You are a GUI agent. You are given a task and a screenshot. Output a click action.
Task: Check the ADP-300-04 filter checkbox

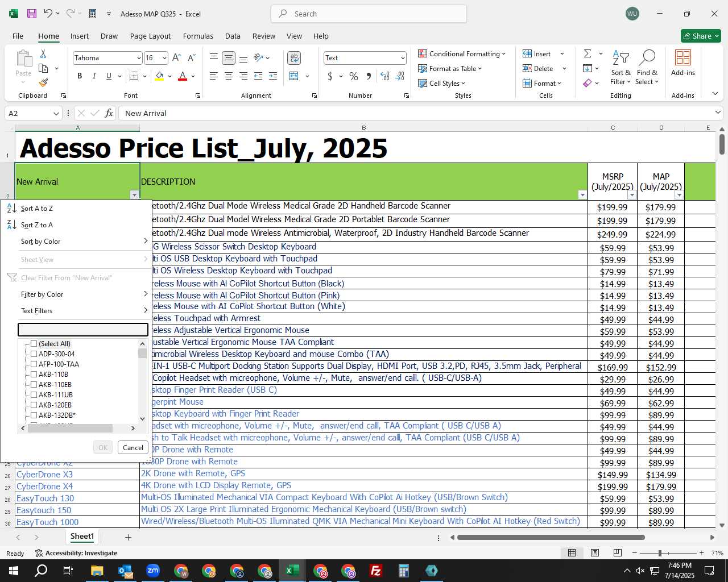[34, 354]
